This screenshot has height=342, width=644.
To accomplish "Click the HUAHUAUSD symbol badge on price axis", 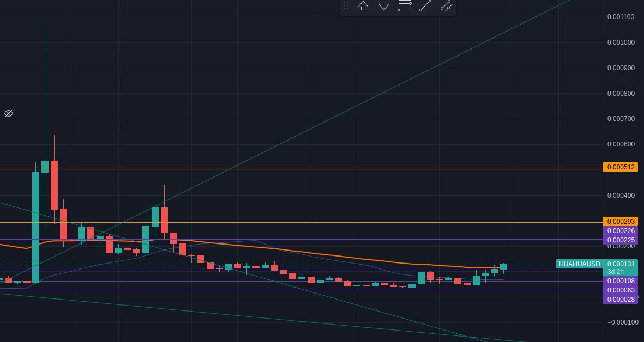I will click(x=579, y=264).
